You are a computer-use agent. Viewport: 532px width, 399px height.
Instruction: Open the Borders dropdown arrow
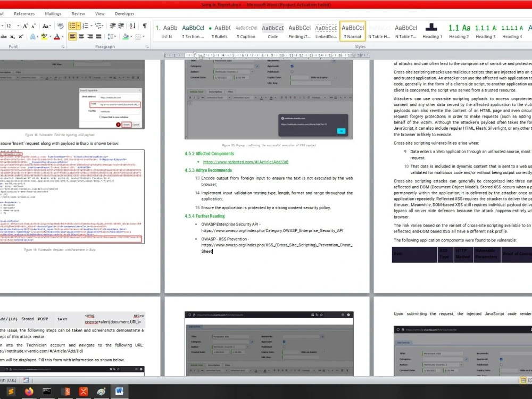pyautogui.click(x=144, y=36)
